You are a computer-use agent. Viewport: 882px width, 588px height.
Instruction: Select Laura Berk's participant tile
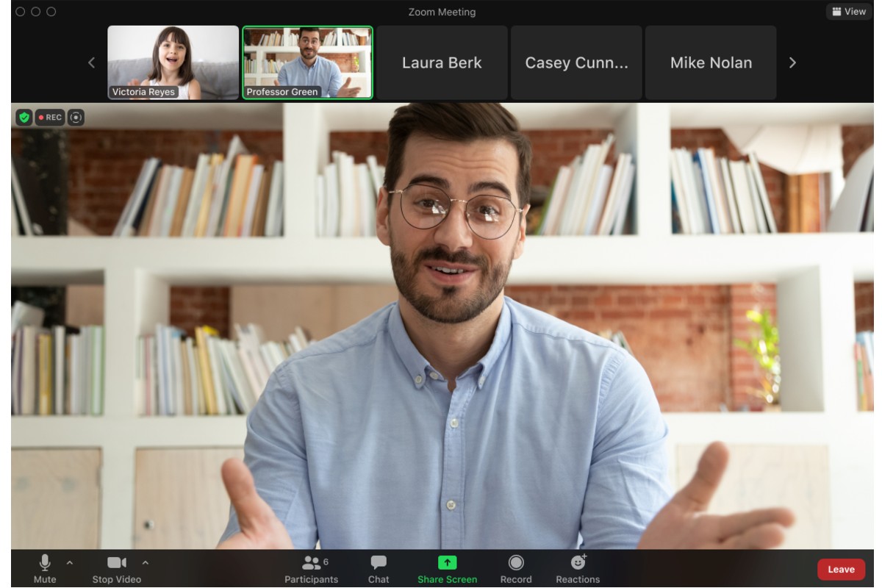[441, 62]
